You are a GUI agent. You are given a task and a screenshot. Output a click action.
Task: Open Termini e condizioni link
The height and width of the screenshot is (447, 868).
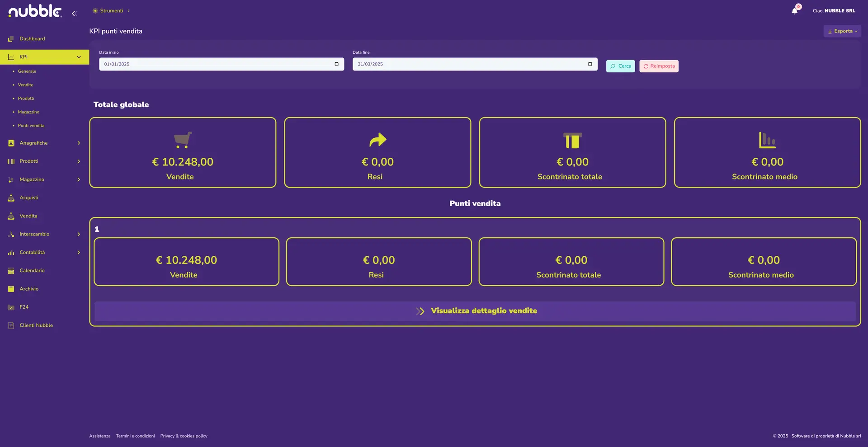135,436
